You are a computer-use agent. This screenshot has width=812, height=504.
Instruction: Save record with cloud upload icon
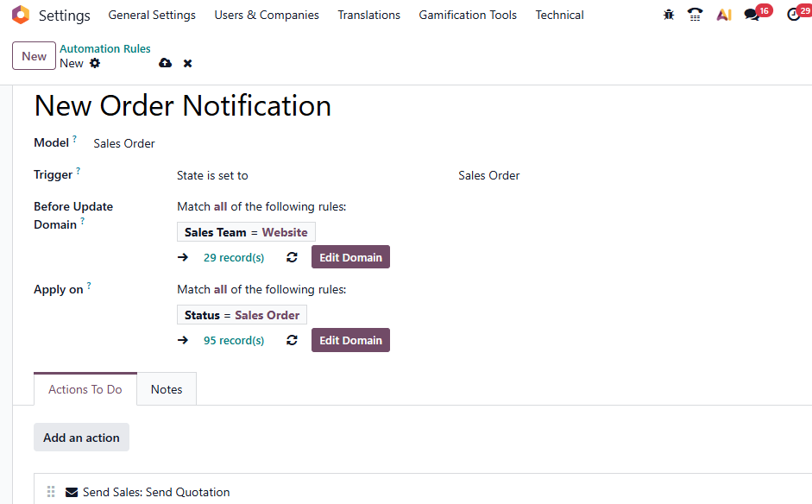(x=166, y=63)
